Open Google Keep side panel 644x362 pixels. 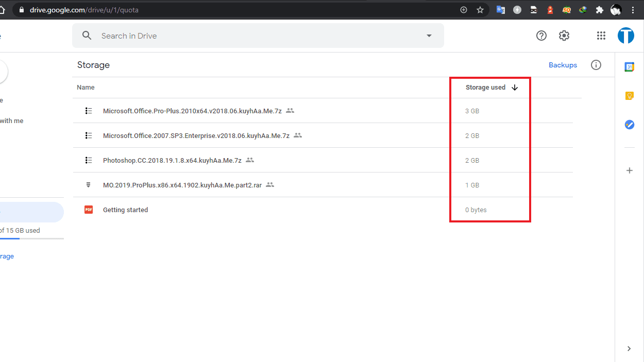coord(629,96)
